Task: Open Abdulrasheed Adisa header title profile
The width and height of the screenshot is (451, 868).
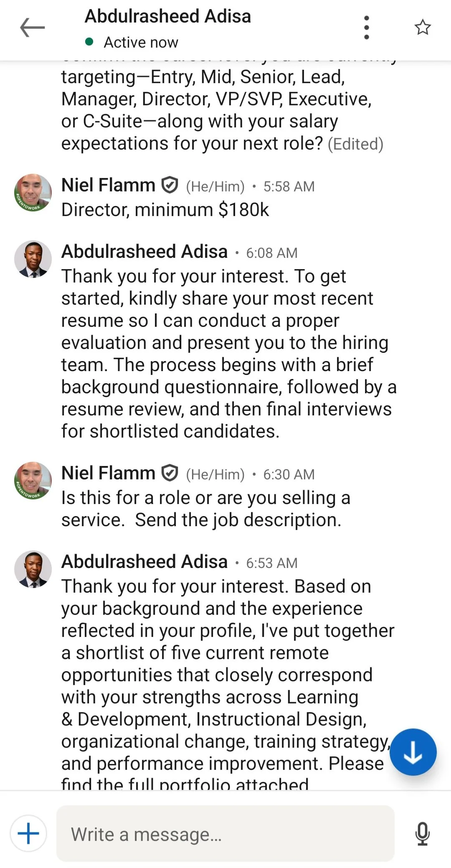Action: point(168,17)
